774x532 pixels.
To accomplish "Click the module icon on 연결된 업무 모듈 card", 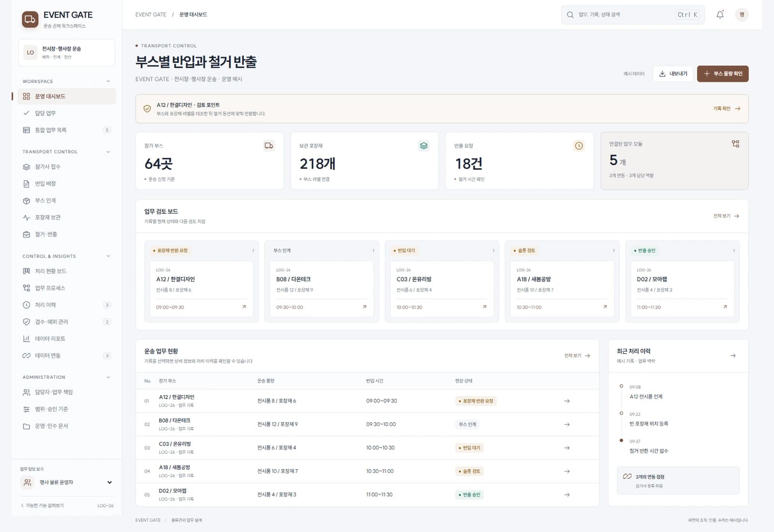I will (736, 144).
